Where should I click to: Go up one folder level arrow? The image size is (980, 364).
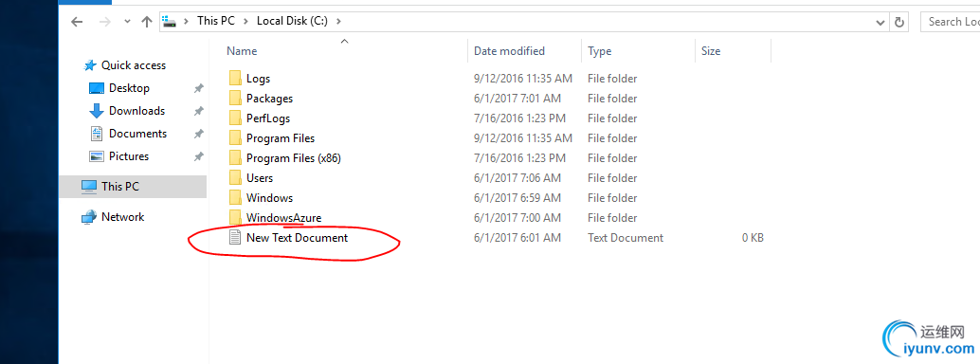tap(147, 22)
